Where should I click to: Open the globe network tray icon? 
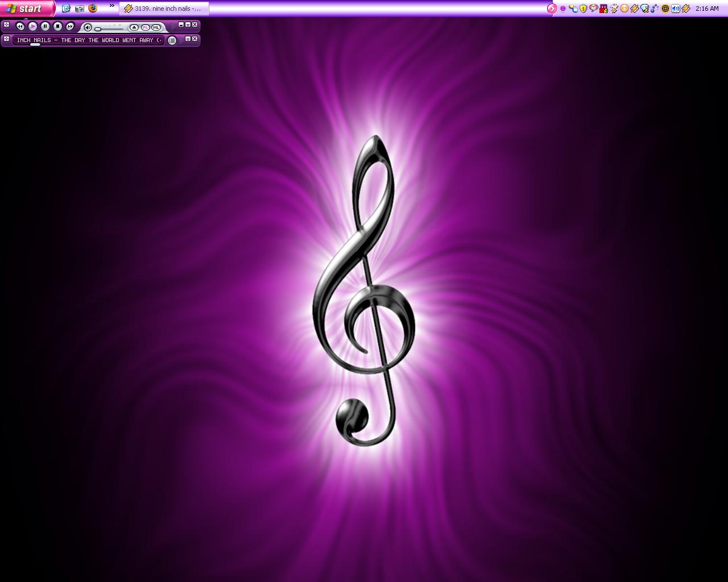tap(665, 9)
